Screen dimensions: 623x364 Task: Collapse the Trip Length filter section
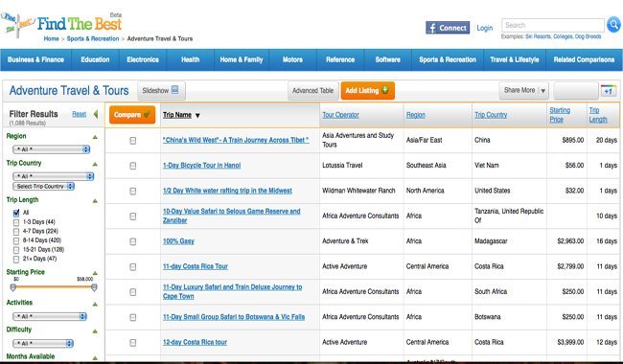tap(95, 201)
